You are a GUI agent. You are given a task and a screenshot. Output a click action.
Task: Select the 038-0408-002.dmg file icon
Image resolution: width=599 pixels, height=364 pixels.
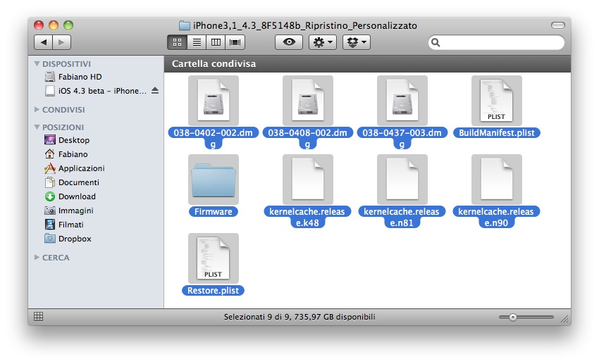[x=307, y=101]
